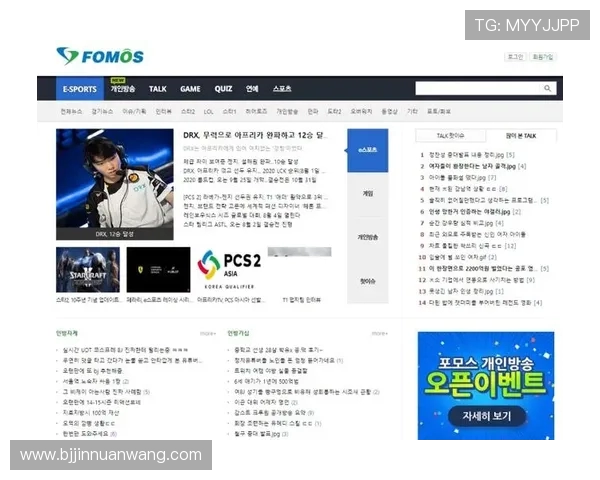
Task: Select the e스포츠 side tab
Action: pyautogui.click(x=368, y=149)
